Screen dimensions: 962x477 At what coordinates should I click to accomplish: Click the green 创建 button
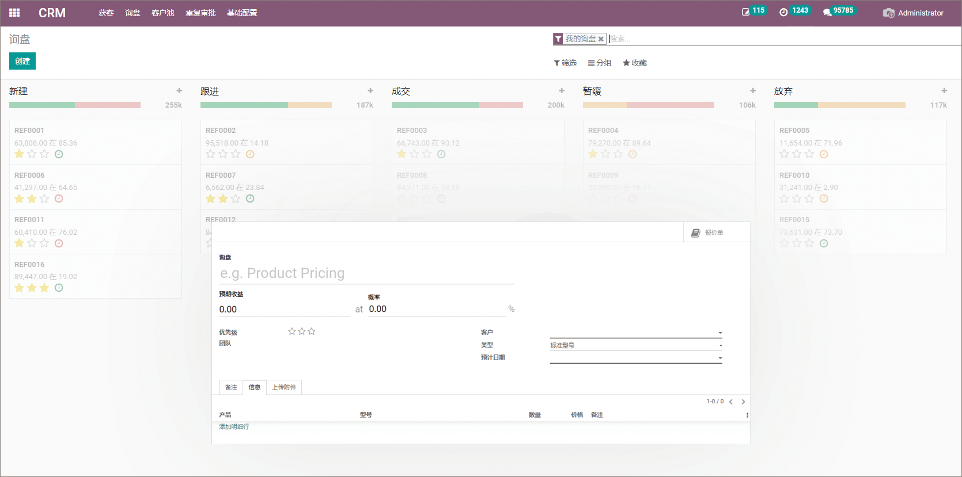[22, 61]
